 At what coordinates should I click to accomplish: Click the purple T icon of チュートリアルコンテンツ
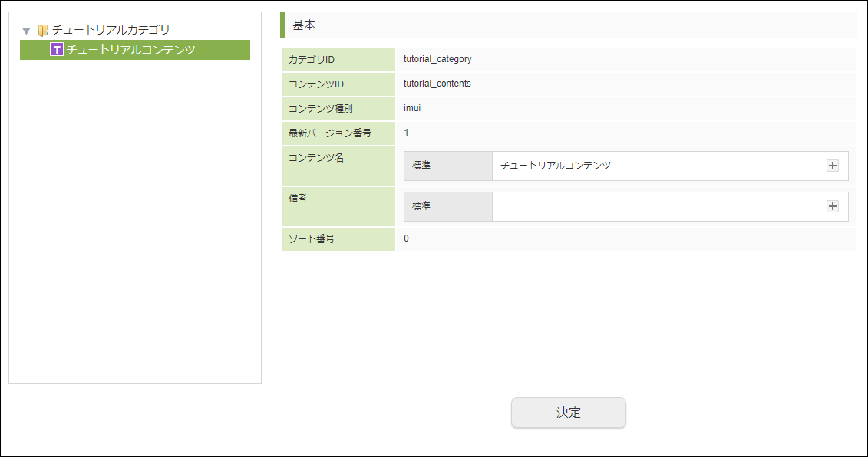tap(57, 50)
